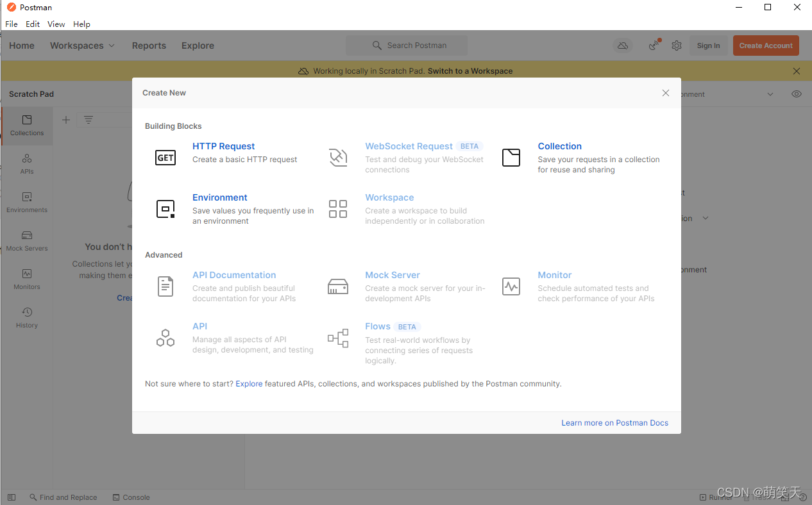812x505 pixels.
Task: Click the API Documentation page icon
Action: pyautogui.click(x=165, y=286)
